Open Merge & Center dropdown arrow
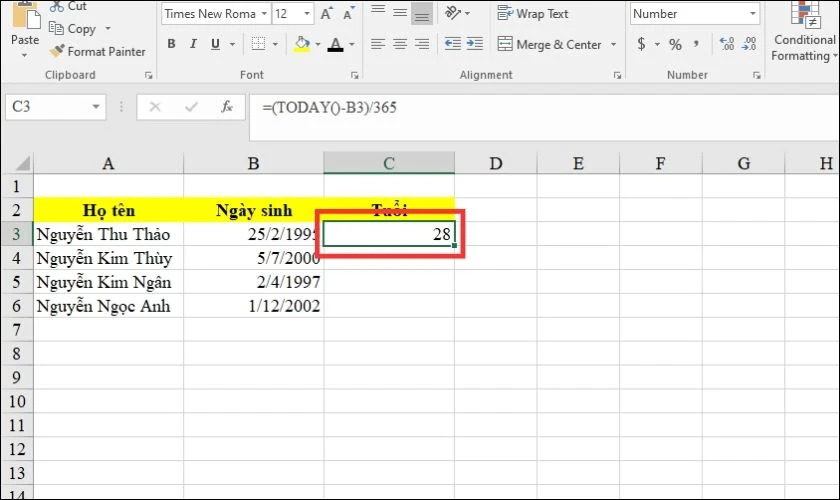 614,44
